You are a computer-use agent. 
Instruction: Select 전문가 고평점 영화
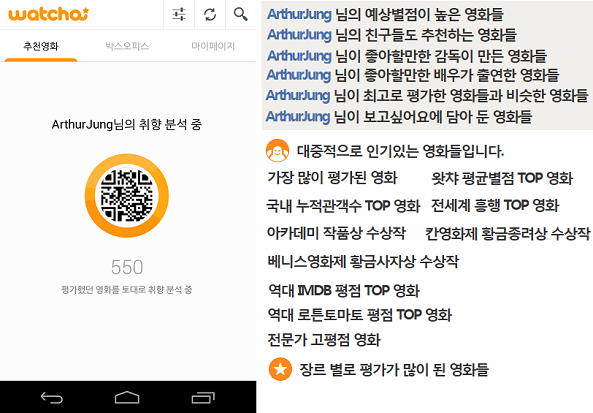click(324, 340)
